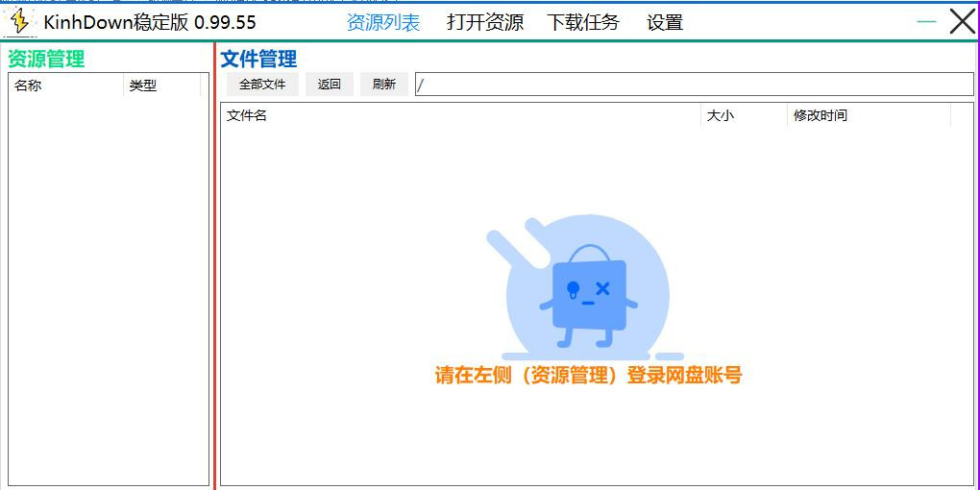Close the KinhDown window
The height and width of the screenshot is (490, 980).
click(x=962, y=21)
